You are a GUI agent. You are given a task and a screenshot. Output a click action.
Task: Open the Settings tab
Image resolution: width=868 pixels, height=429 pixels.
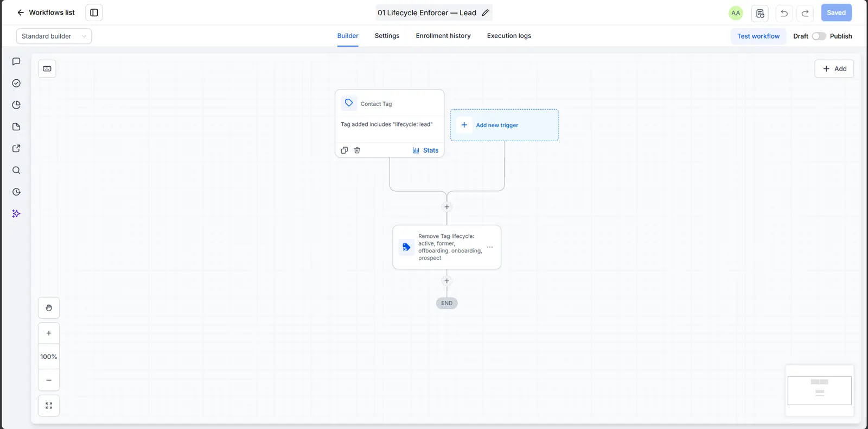tap(387, 36)
